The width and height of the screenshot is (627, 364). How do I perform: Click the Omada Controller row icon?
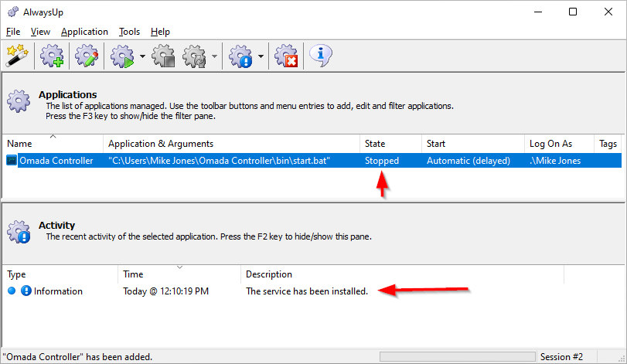pos(12,161)
